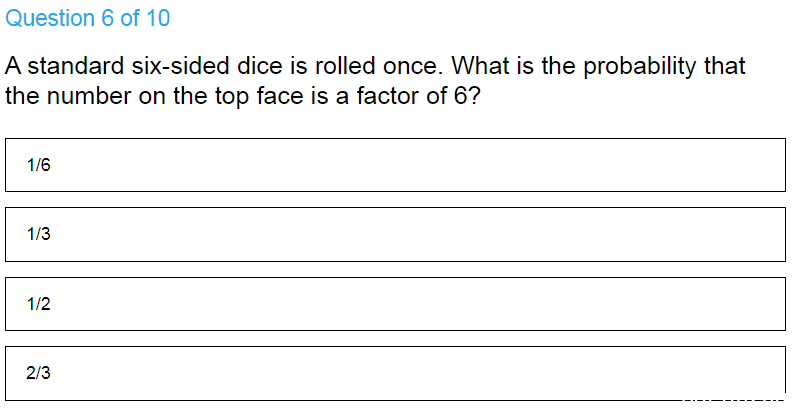The width and height of the screenshot is (792, 409).
Task: Click the 'Question 6 of 10' heading
Action: point(87,18)
